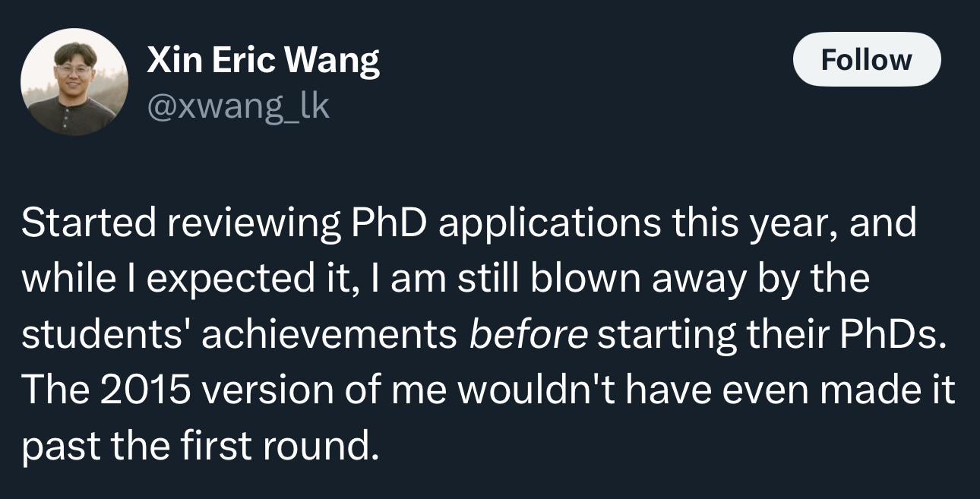Click the Follow button
This screenshot has height=499, width=980.
[x=866, y=59]
